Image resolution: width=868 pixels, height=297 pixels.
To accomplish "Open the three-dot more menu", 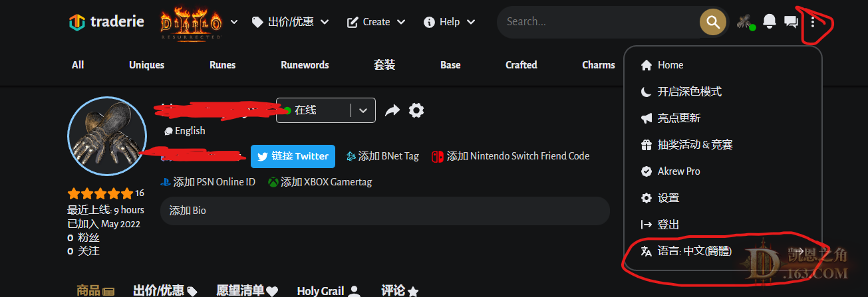I will click(x=813, y=22).
